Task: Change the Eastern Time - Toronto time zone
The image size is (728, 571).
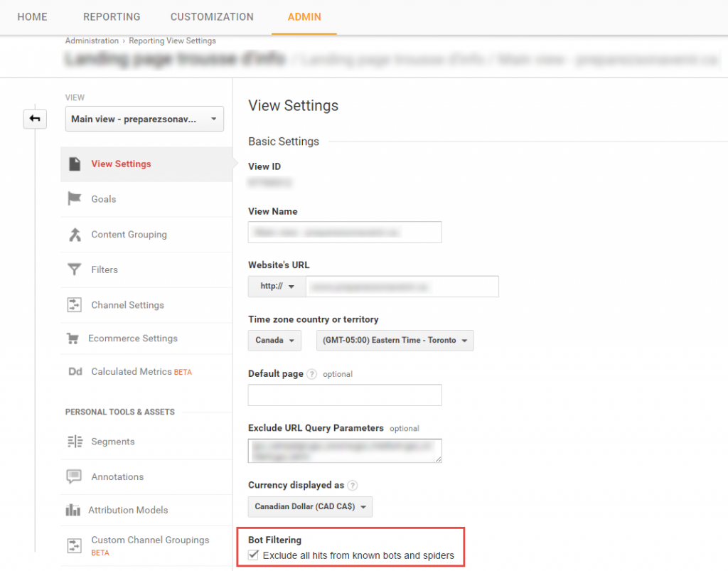Action: tap(395, 341)
